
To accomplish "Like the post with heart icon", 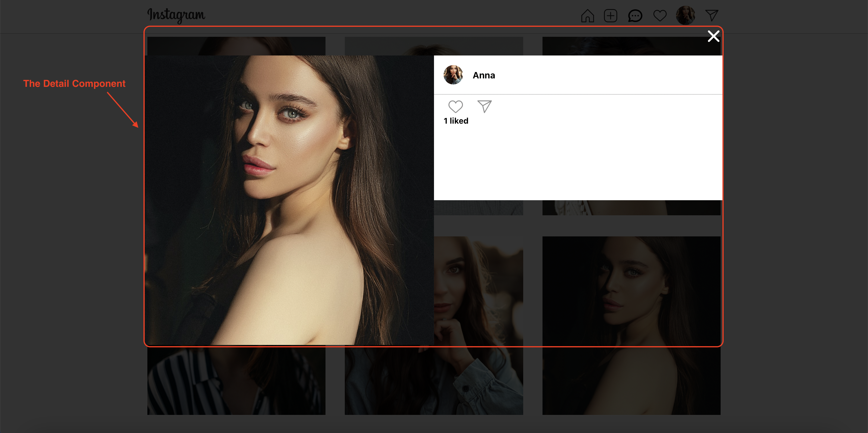I will 455,106.
